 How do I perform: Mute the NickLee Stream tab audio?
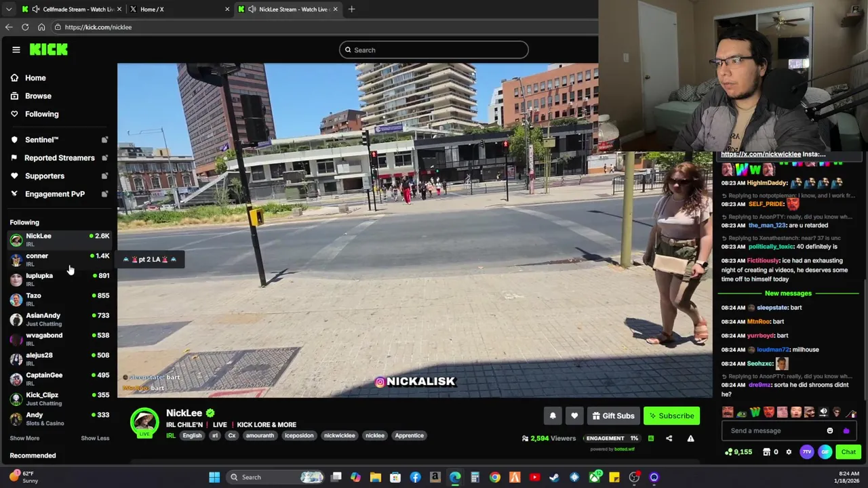[x=252, y=9]
